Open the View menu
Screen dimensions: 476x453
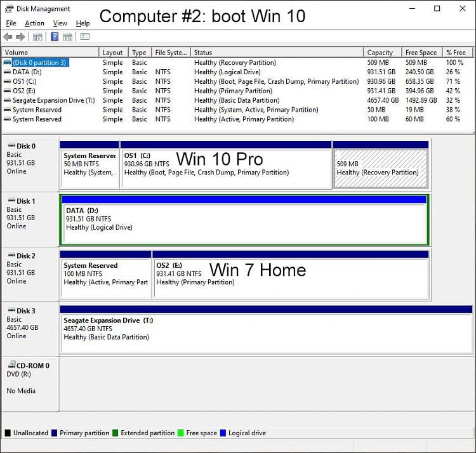coord(60,23)
